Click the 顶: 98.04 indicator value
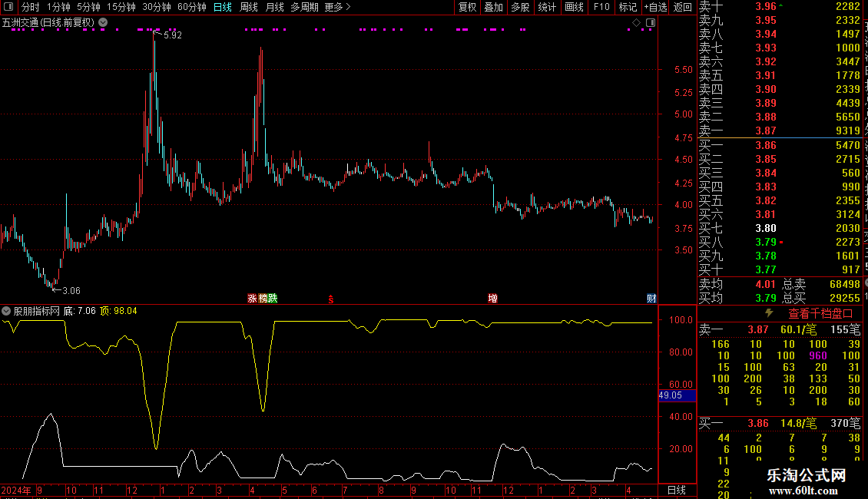Image resolution: width=868 pixels, height=499 pixels. 118,311
